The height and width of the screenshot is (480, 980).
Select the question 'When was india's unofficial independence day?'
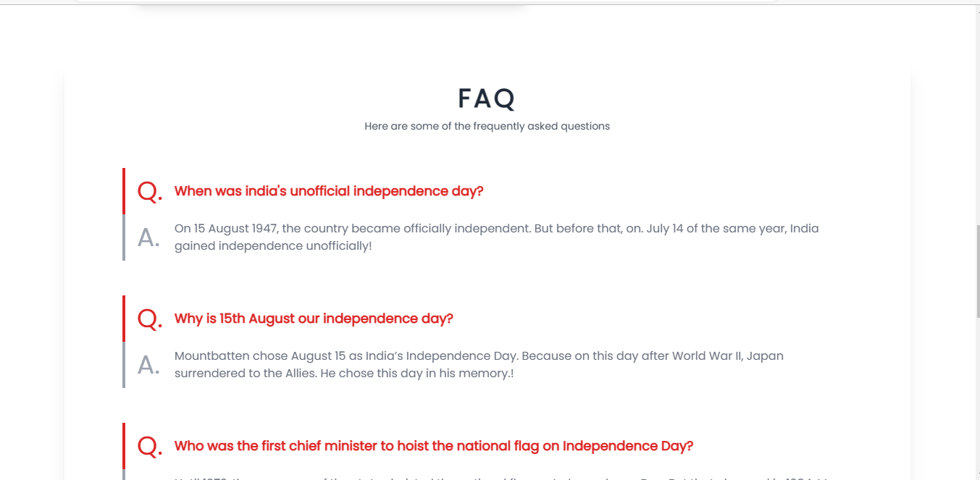(x=329, y=191)
